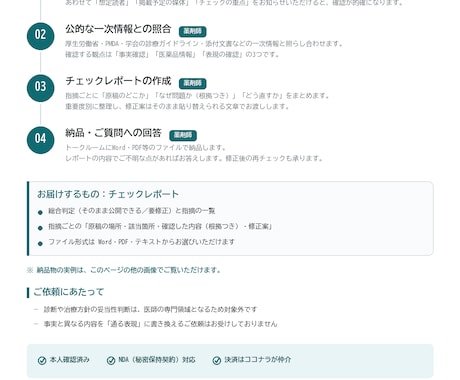Click the 薬剤師 badge next to 納品・ご質問への回答
The image size is (460, 380).
(183, 135)
